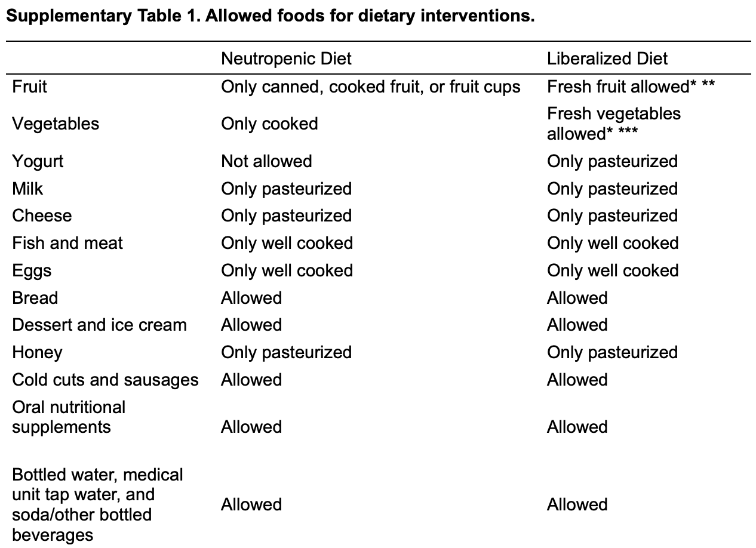Click the Supplementary Table 1 title

270,16
